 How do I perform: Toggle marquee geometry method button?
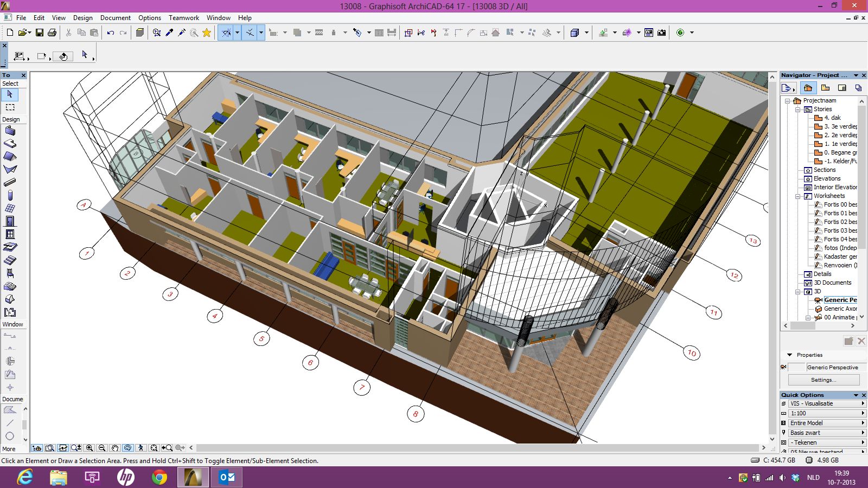point(42,56)
